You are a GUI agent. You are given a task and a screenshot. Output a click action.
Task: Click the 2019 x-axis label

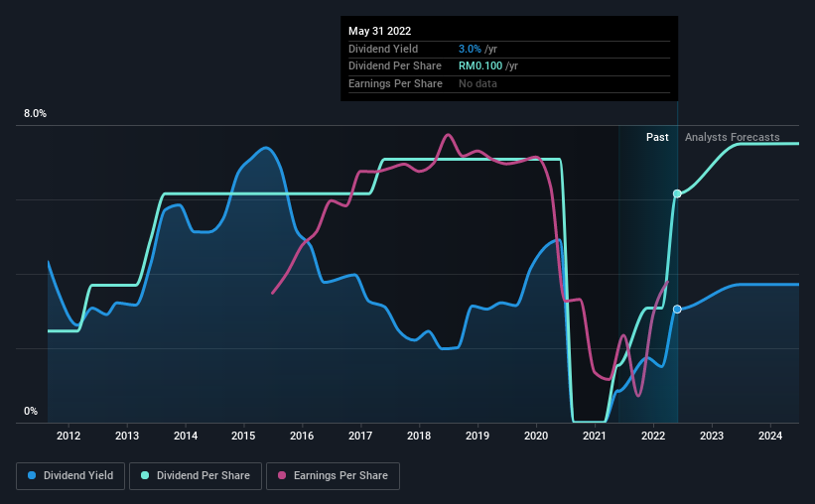[x=477, y=436]
